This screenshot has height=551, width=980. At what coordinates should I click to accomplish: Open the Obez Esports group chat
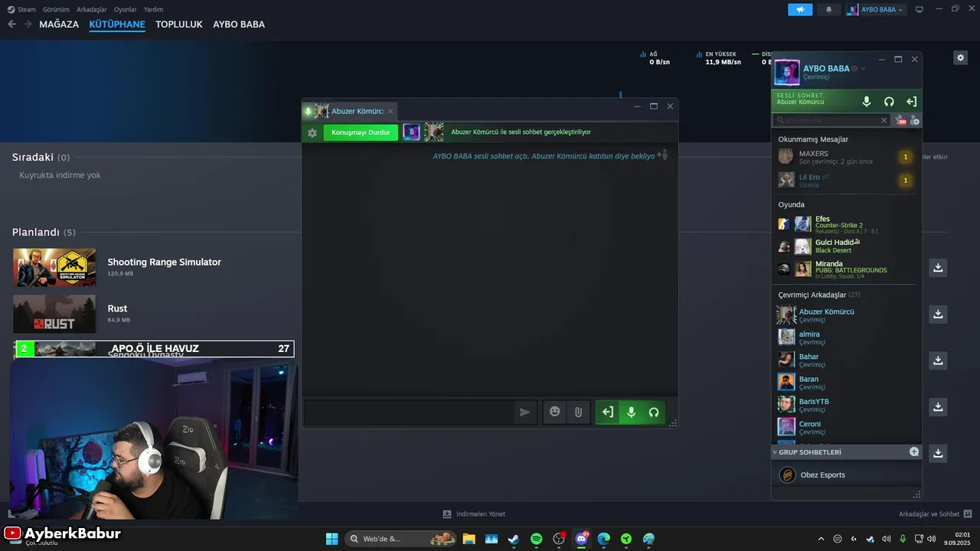846,475
